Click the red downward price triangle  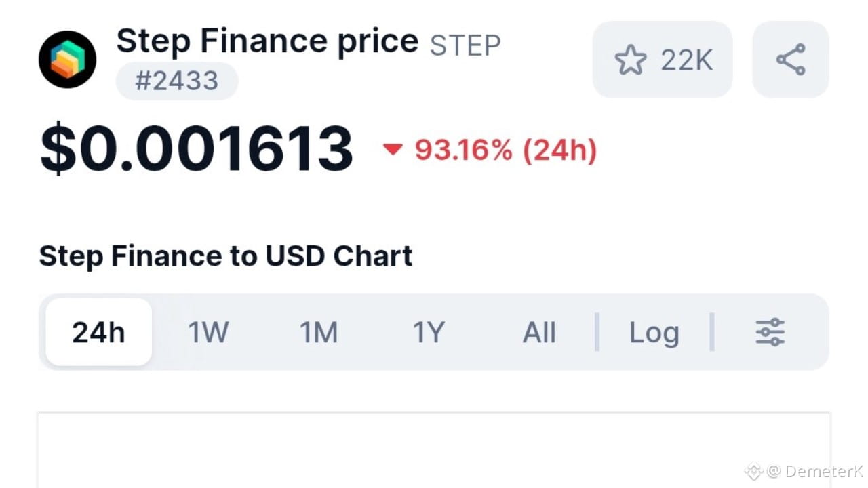[x=393, y=149]
